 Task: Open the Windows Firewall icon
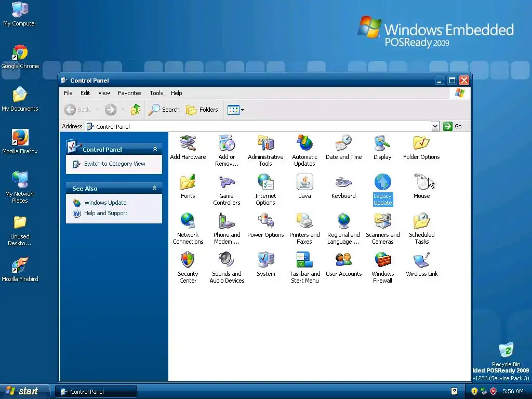point(382,268)
